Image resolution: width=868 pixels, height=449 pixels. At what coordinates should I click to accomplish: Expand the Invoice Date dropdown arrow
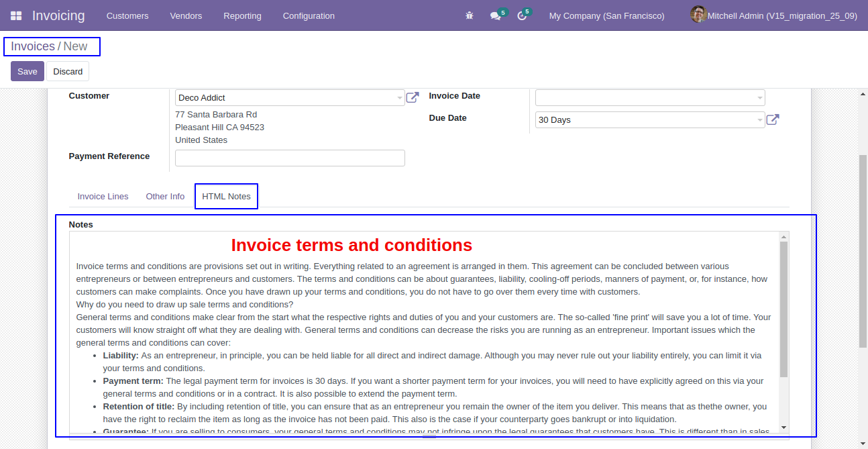coord(760,98)
